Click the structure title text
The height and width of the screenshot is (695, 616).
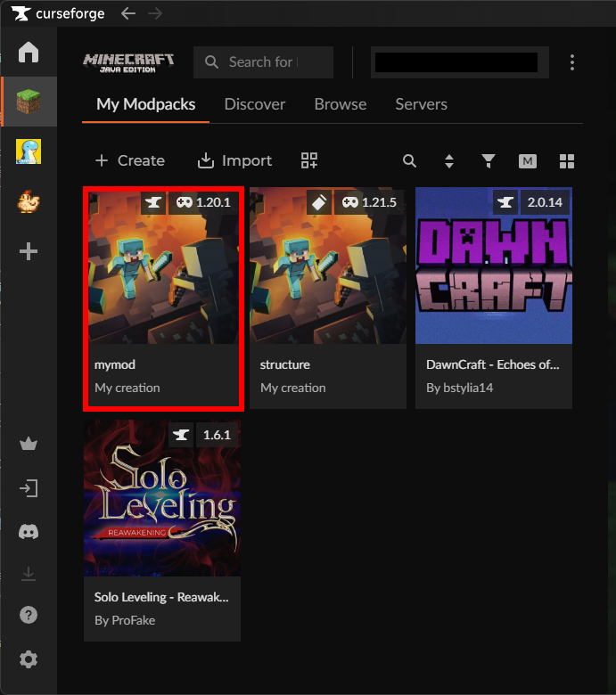pos(284,364)
